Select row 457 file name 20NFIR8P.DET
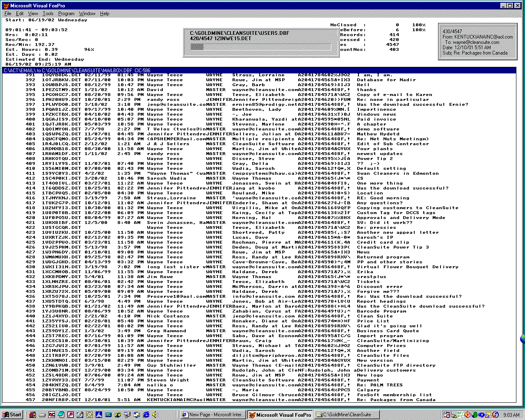The height and width of the screenshot is (420, 525). [x=62, y=400]
